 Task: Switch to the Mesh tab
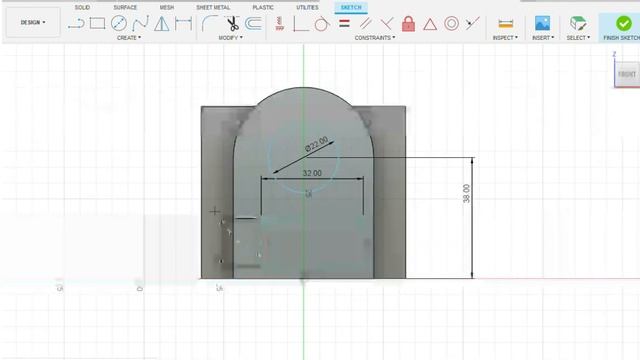click(x=167, y=7)
